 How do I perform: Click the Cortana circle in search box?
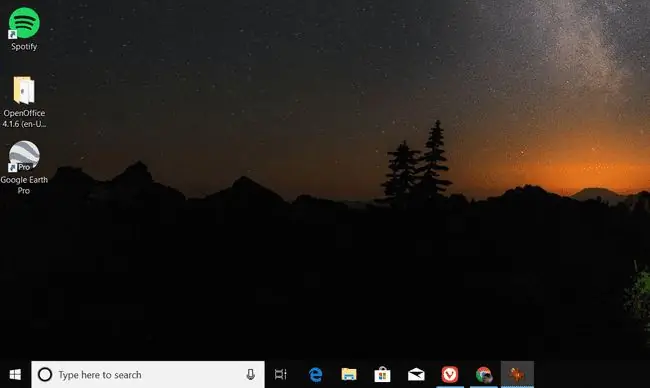(45, 375)
